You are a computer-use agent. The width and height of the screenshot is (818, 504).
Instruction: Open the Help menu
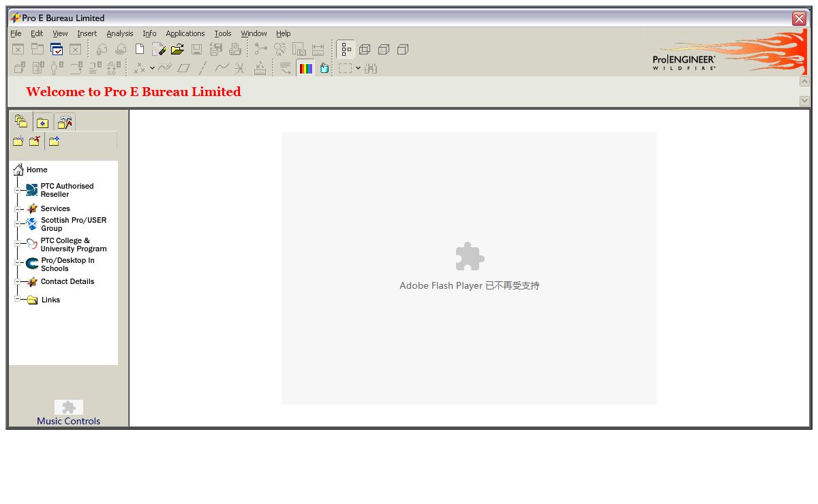(x=284, y=33)
